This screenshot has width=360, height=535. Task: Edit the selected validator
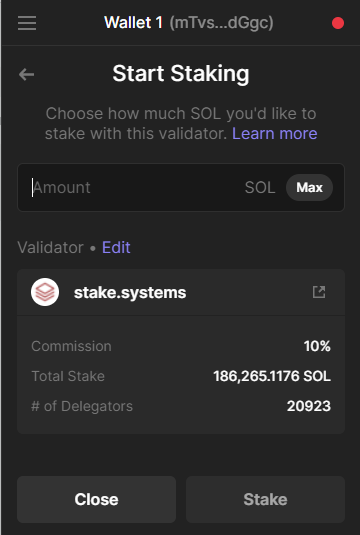tap(116, 247)
